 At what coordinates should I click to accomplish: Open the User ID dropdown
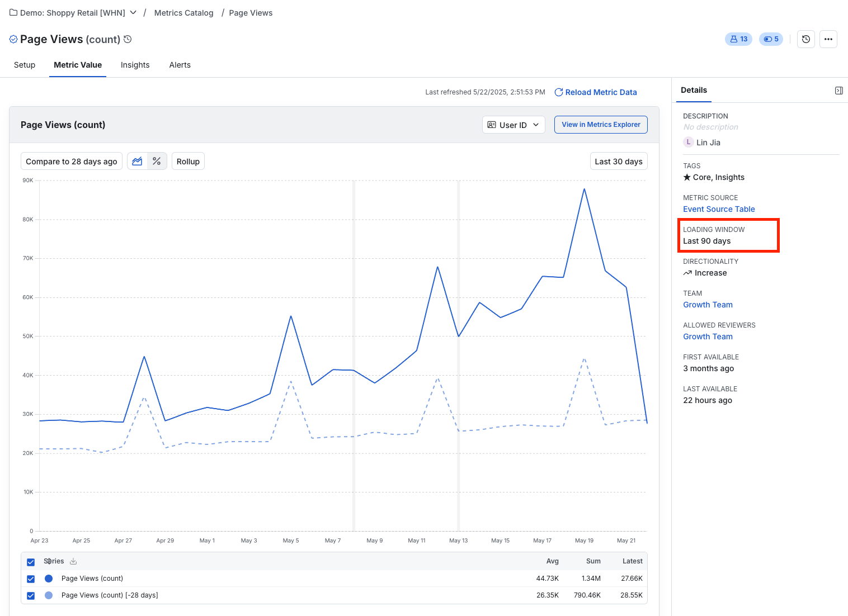click(x=513, y=125)
